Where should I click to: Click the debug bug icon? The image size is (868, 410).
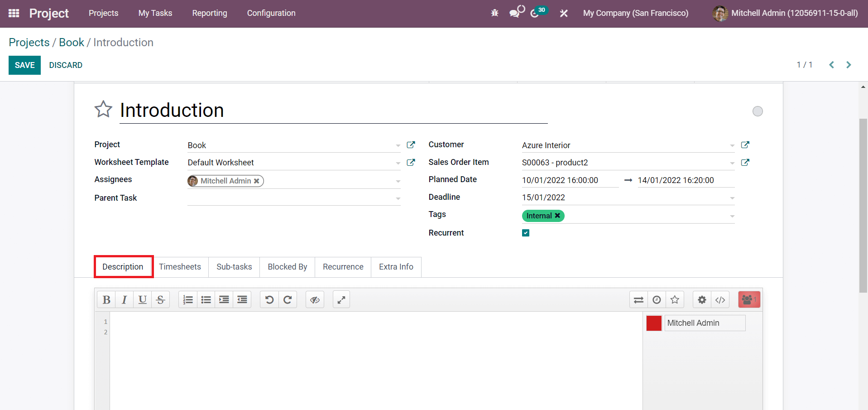coord(494,13)
